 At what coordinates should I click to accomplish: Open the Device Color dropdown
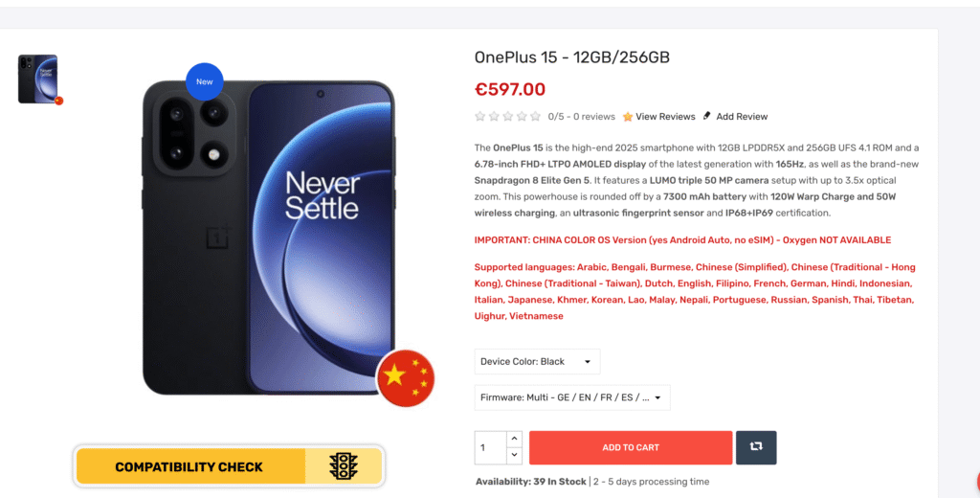tap(537, 362)
